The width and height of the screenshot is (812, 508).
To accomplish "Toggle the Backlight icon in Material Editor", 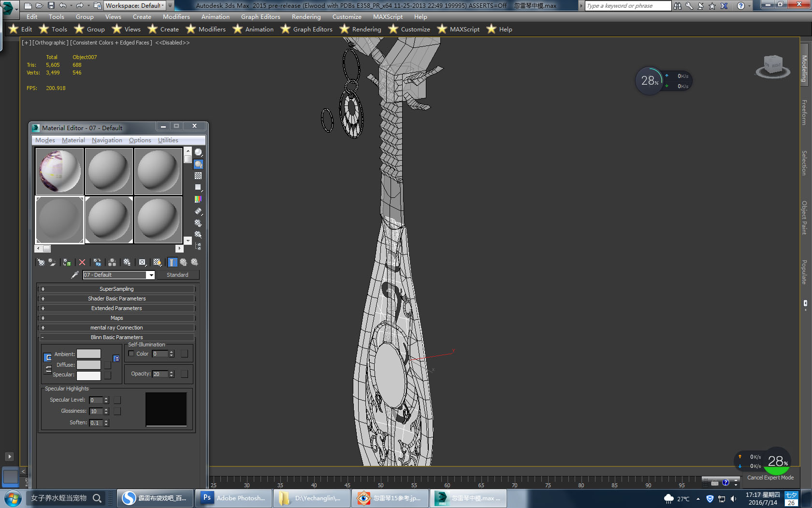I will point(198,164).
